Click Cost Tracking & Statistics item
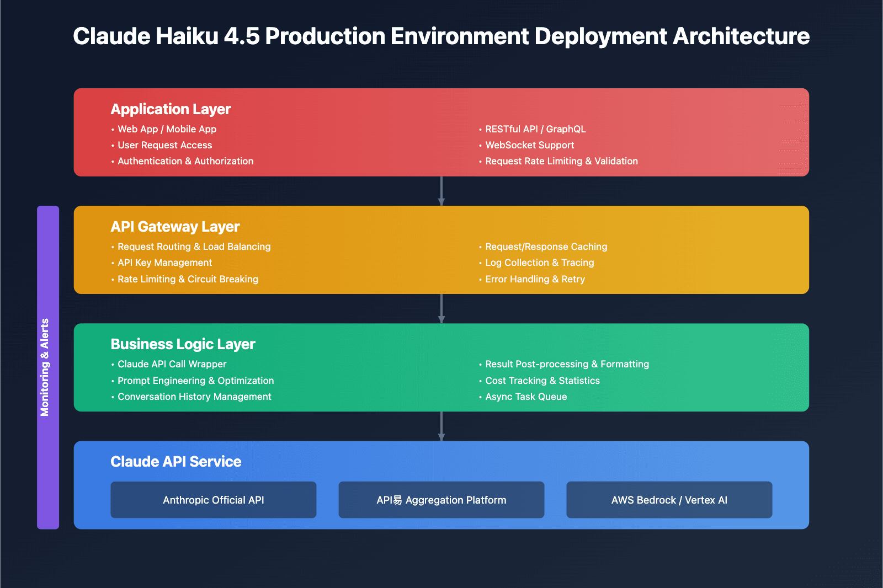This screenshot has width=883, height=588. tap(542, 381)
